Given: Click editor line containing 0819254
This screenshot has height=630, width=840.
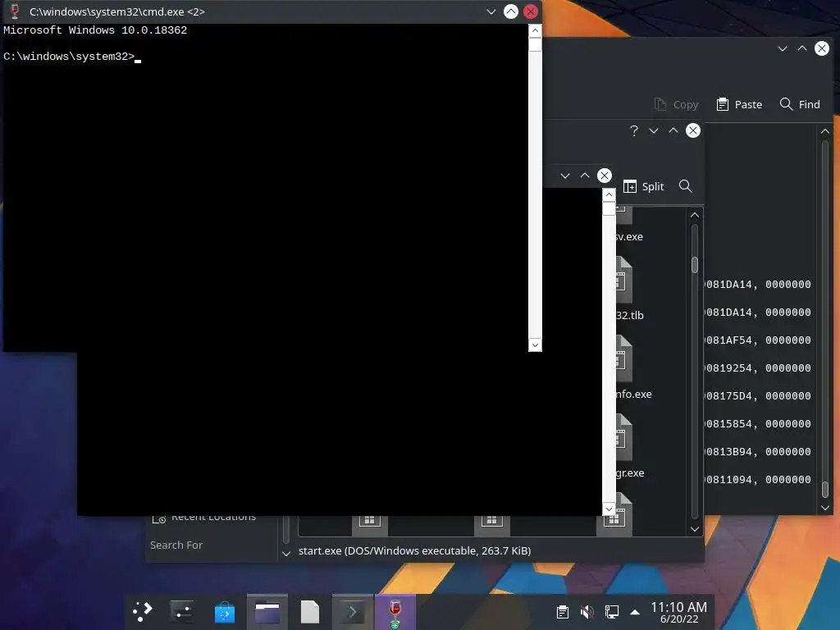Looking at the screenshot, I should tap(758, 368).
